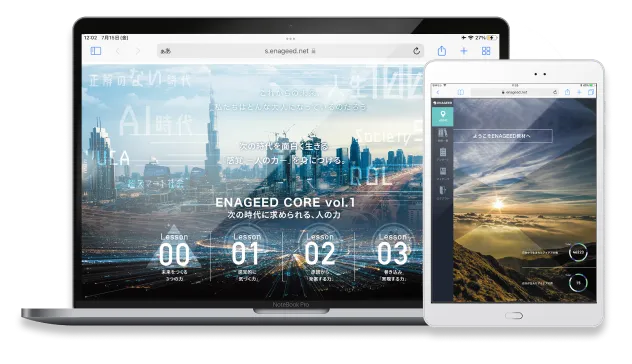This screenshot has width=632, height=364.
Task: Open the books icon in tablet sidebar
Action: pos(443,135)
